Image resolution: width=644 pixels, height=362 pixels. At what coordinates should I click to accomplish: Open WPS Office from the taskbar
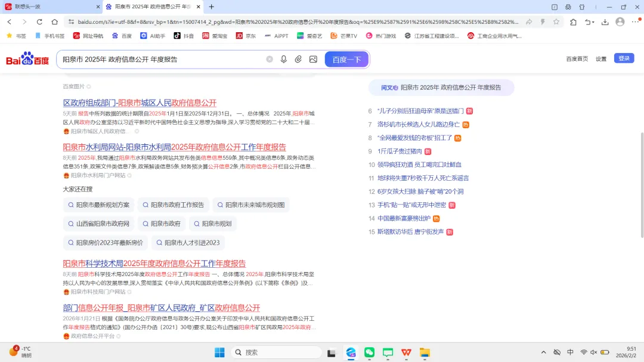406,352
